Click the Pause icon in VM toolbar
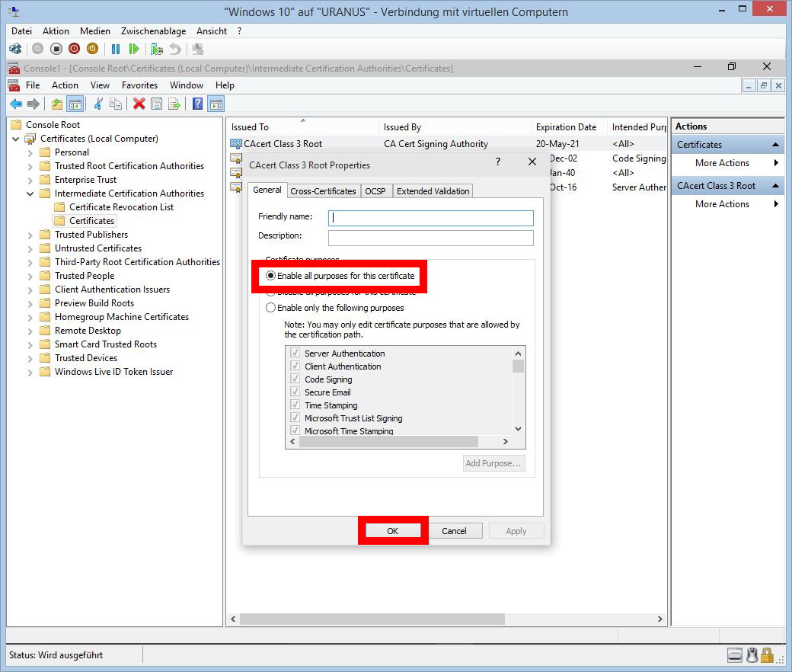This screenshot has width=792, height=672. 116,49
